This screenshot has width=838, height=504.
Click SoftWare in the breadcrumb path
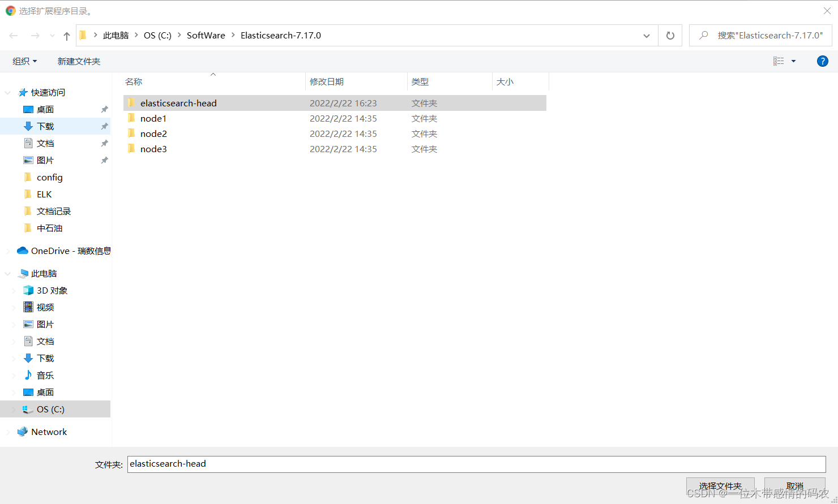coord(206,35)
